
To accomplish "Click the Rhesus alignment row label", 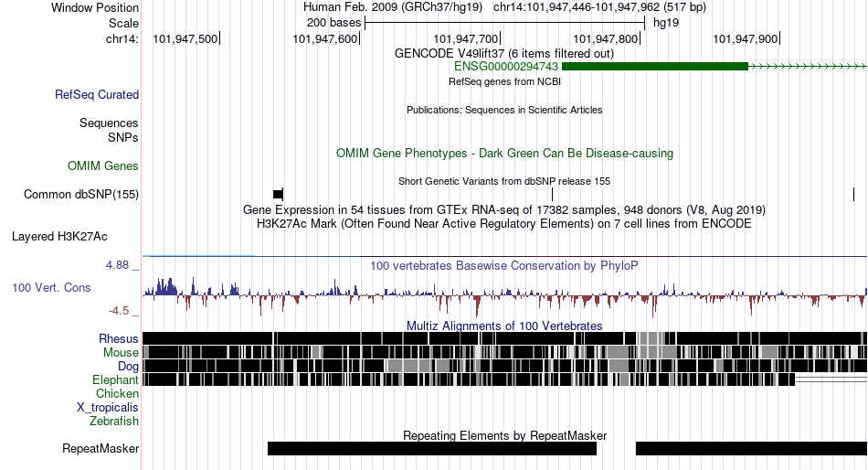I will pyautogui.click(x=119, y=338).
